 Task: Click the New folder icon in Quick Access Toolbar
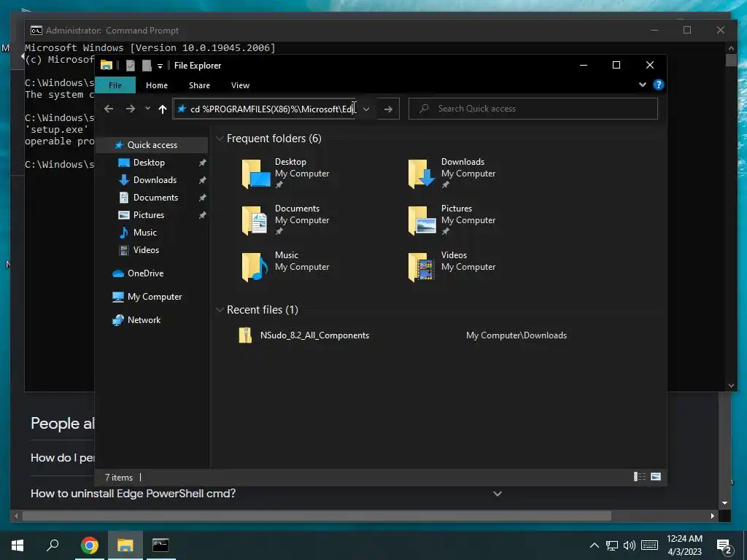[x=147, y=65]
